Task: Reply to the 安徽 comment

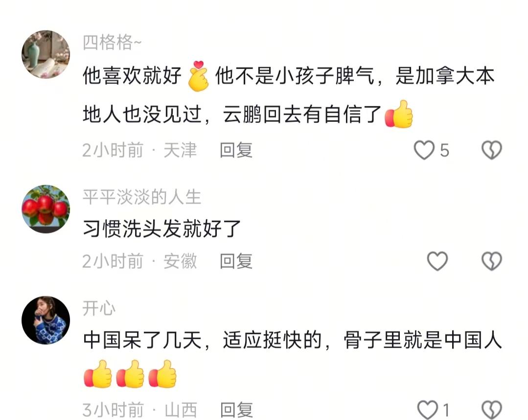Action: point(236,261)
